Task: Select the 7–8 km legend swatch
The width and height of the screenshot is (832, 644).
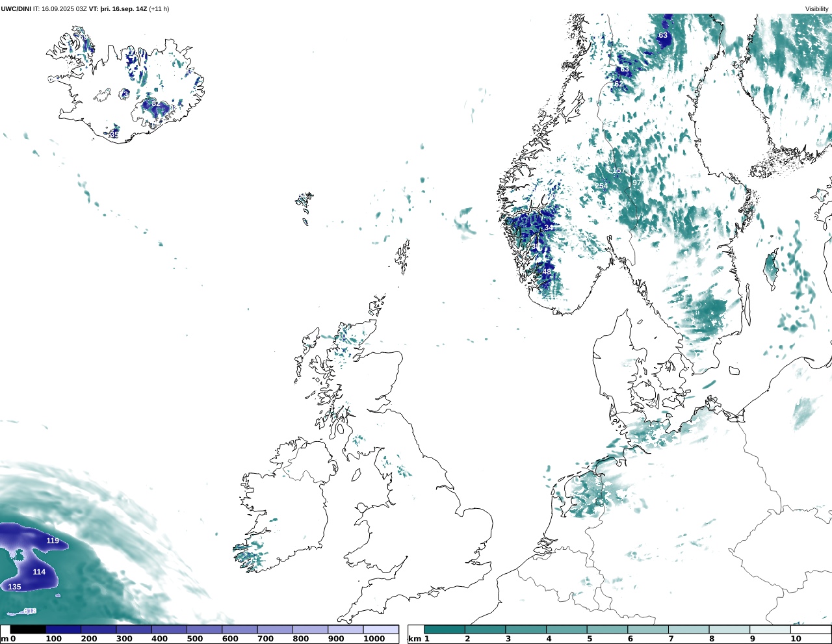Action: coord(689,629)
